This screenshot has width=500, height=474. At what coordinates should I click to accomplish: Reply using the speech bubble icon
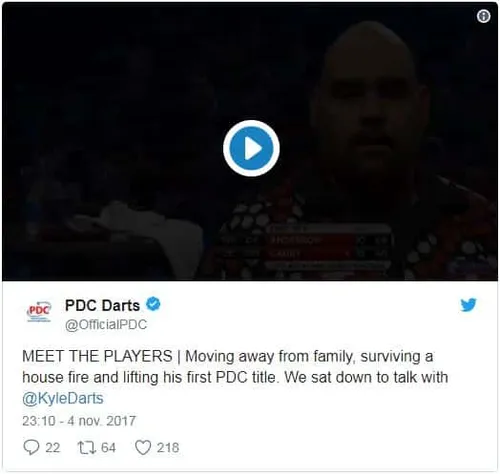coord(31,447)
